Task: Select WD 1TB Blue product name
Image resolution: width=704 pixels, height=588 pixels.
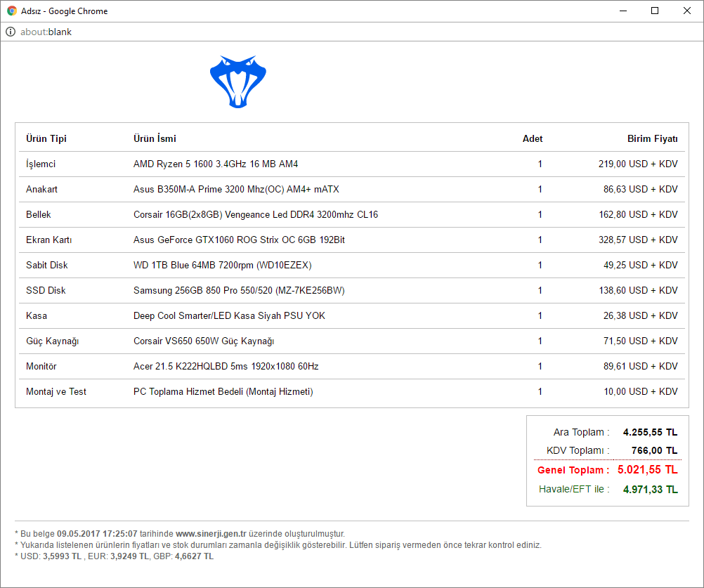Action: 223,265
